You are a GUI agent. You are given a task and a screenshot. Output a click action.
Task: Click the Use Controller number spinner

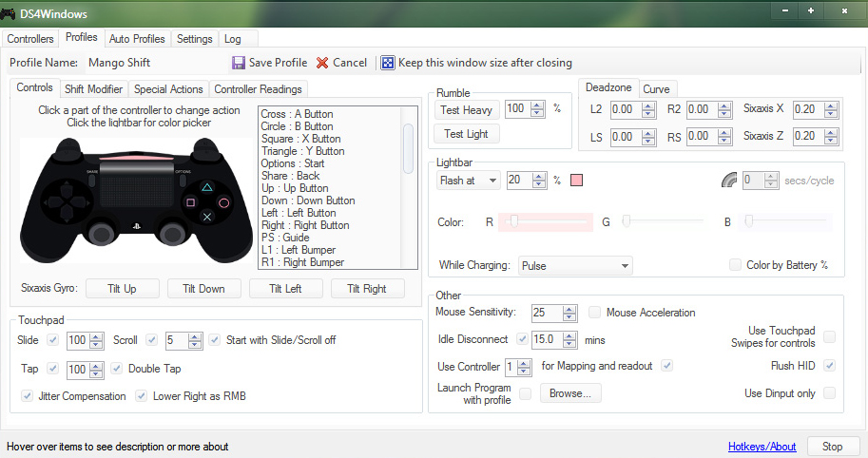(x=524, y=366)
